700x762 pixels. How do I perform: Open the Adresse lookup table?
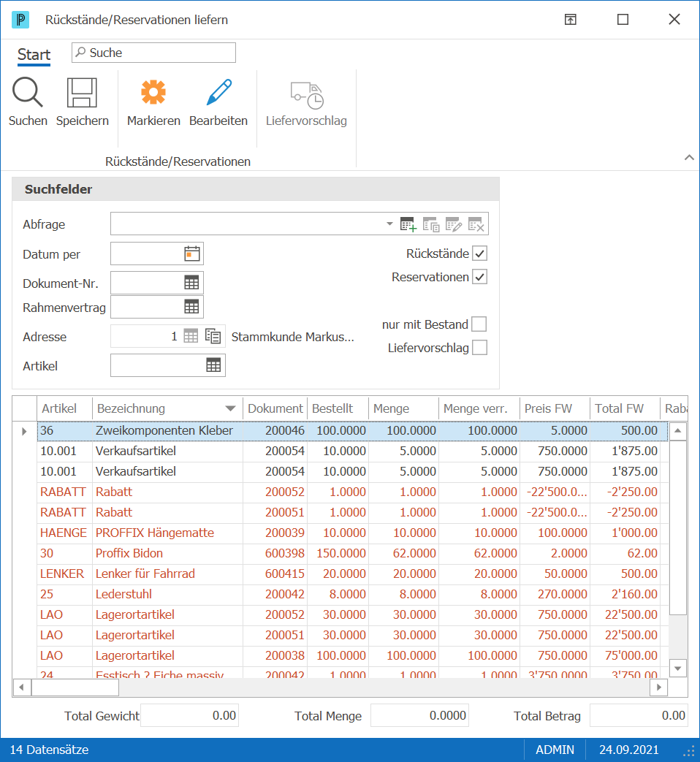(191, 336)
